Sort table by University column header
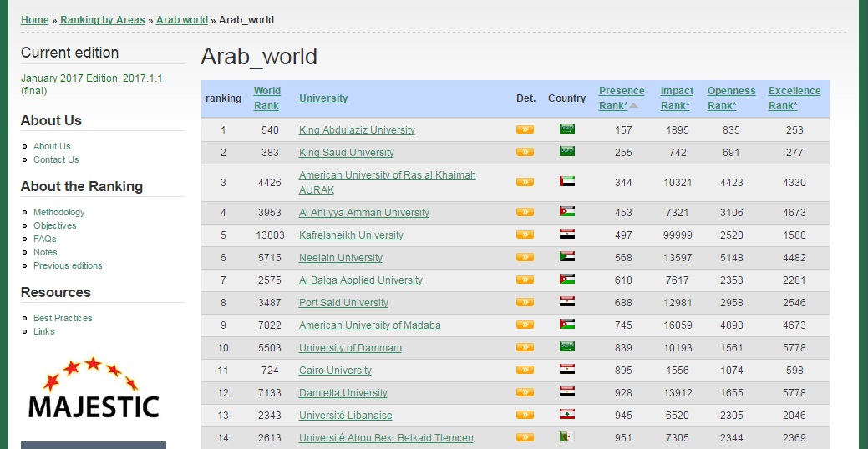 (323, 98)
